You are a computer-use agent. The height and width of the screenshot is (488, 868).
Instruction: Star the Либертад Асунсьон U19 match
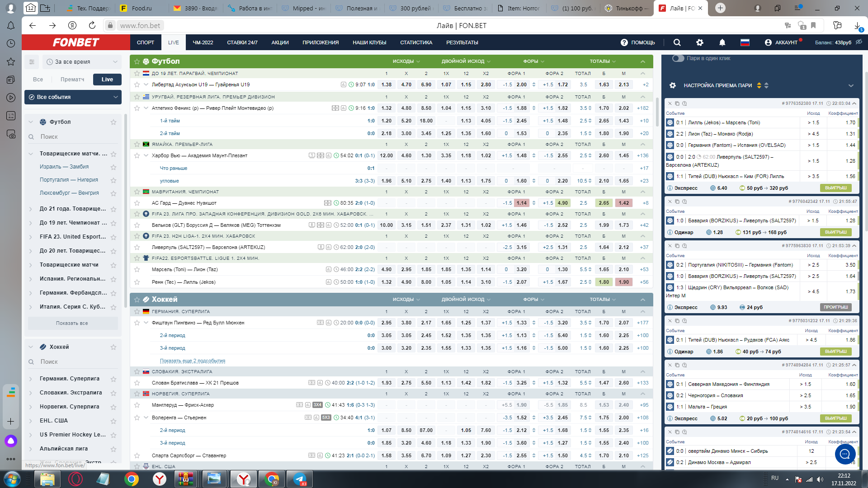(137, 85)
